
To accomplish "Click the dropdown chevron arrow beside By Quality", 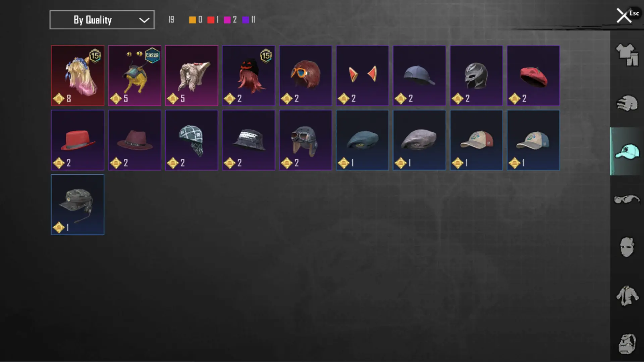I will 144,20.
